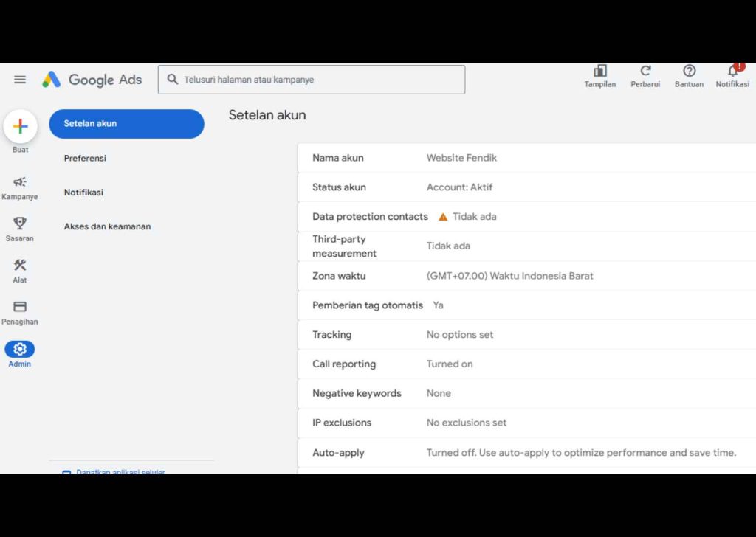Open the Preferensi menu item

tap(85, 158)
